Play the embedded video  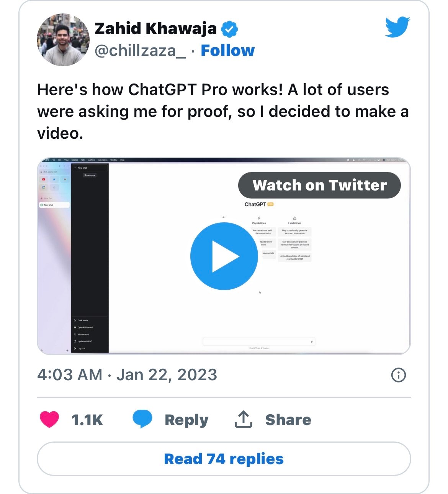(224, 256)
